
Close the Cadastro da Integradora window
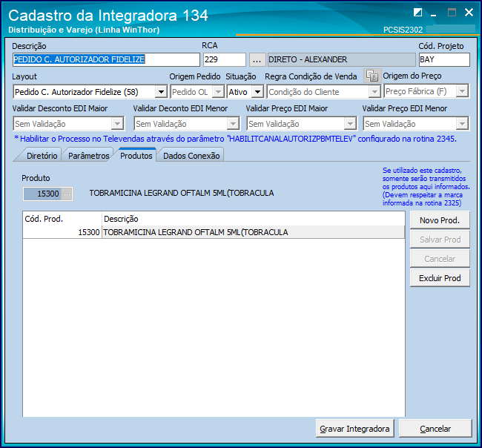click(x=469, y=13)
